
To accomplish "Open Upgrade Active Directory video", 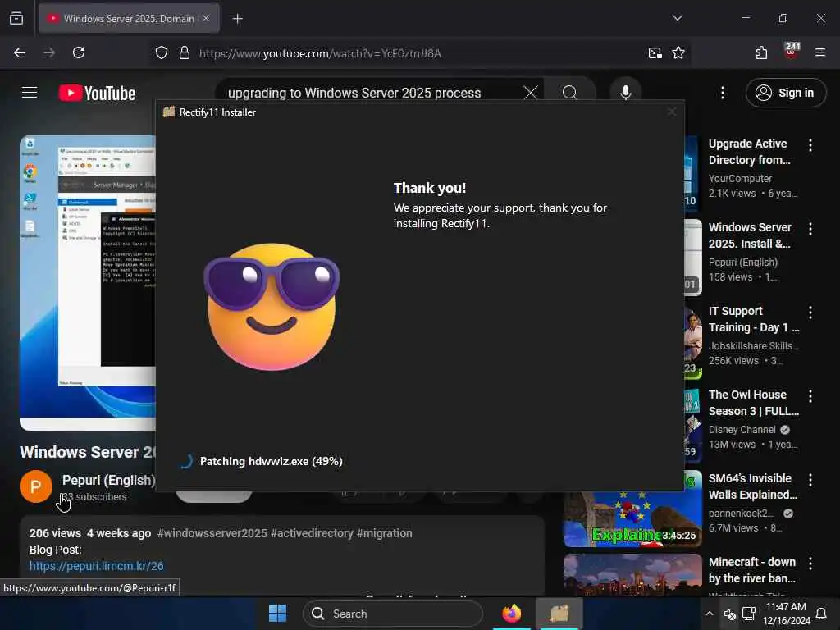I will point(750,152).
